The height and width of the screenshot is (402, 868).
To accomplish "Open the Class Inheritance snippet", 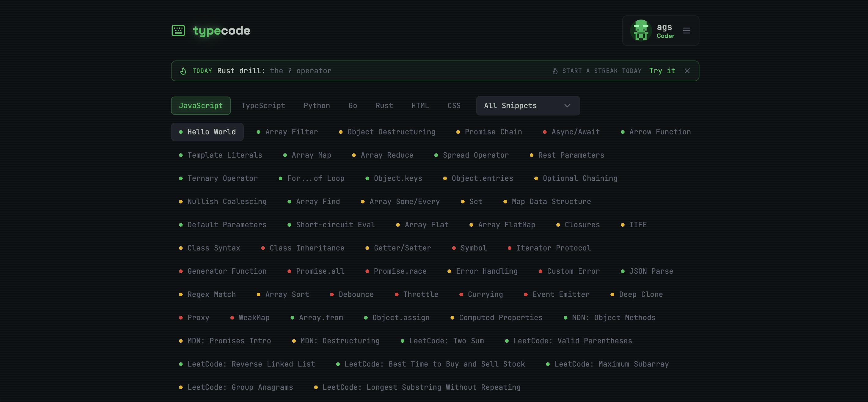I will pos(302,248).
